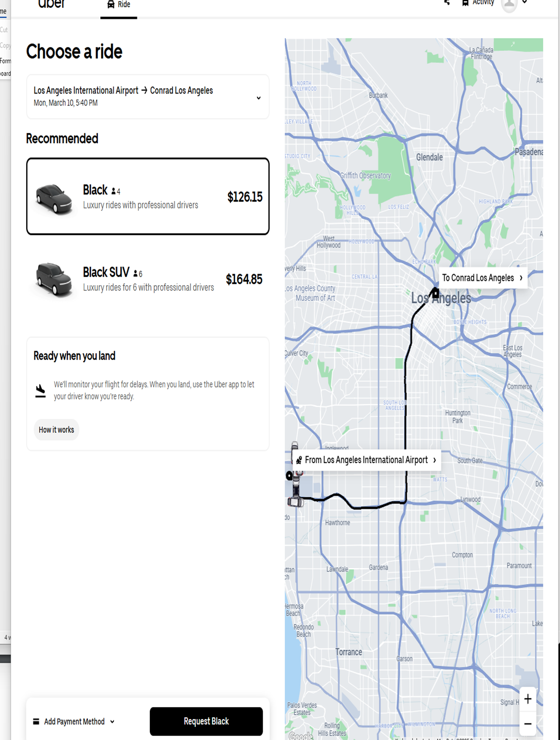Click the payment card icon
This screenshot has width=560, height=740.
point(36,722)
